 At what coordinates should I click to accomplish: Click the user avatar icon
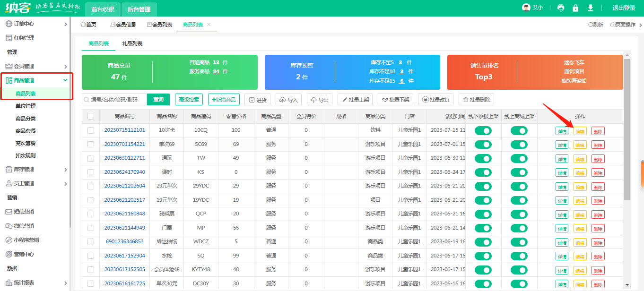526,8
